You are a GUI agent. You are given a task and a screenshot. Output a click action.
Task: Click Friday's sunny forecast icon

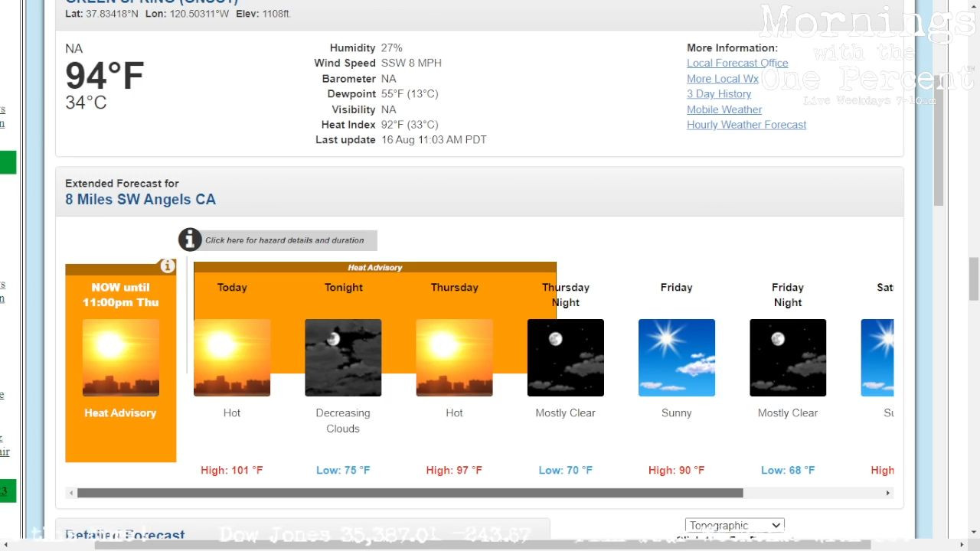676,357
